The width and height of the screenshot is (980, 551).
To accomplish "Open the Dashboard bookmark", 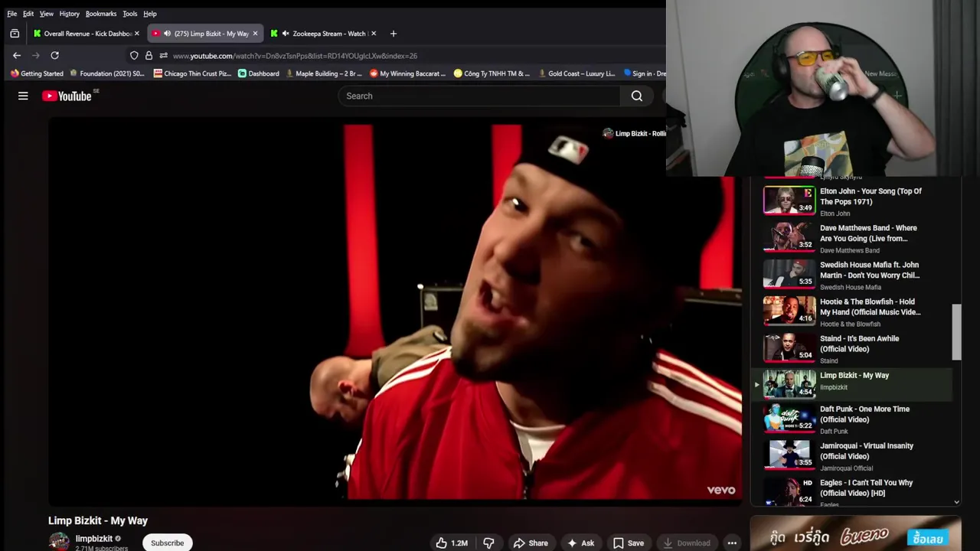I will click(x=258, y=73).
